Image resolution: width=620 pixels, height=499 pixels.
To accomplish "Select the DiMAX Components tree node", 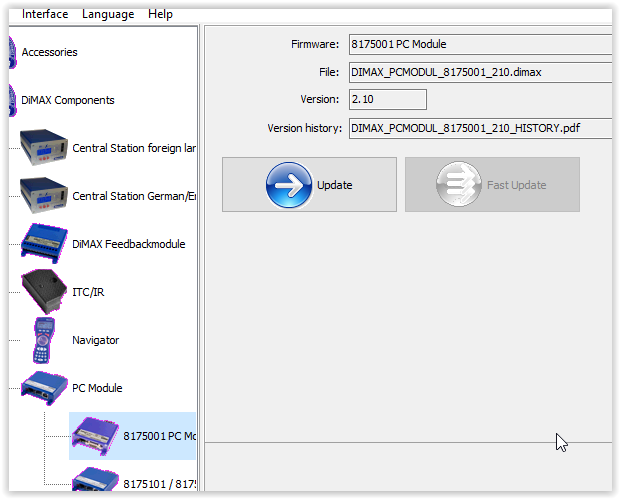I will coord(68,100).
